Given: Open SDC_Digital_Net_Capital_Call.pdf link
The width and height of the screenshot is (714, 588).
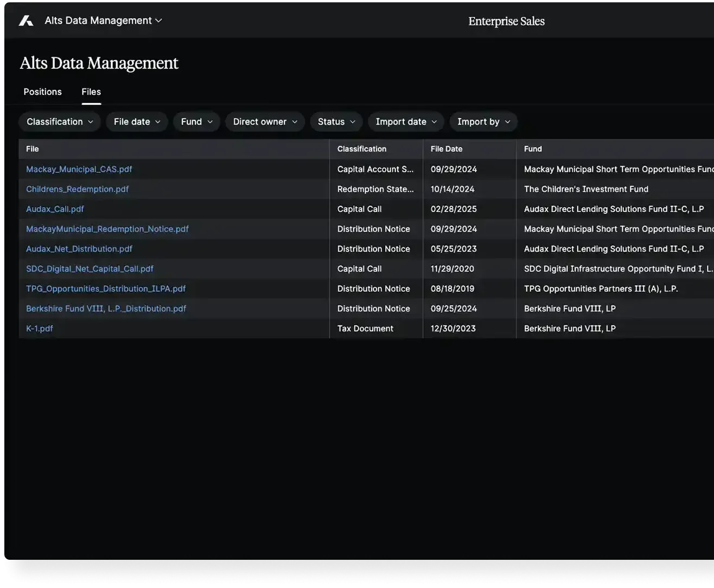Looking at the screenshot, I should pos(90,269).
